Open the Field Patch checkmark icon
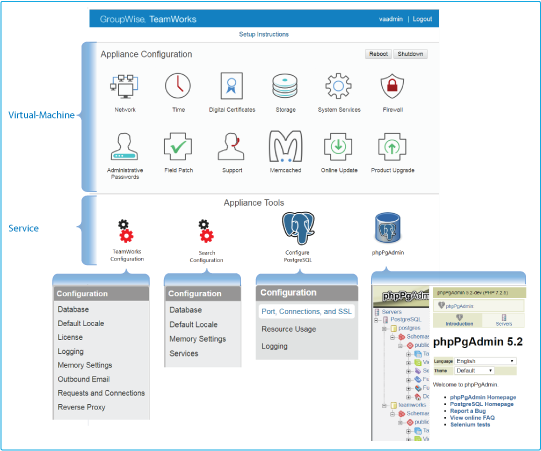The image size is (541, 451). [x=178, y=146]
